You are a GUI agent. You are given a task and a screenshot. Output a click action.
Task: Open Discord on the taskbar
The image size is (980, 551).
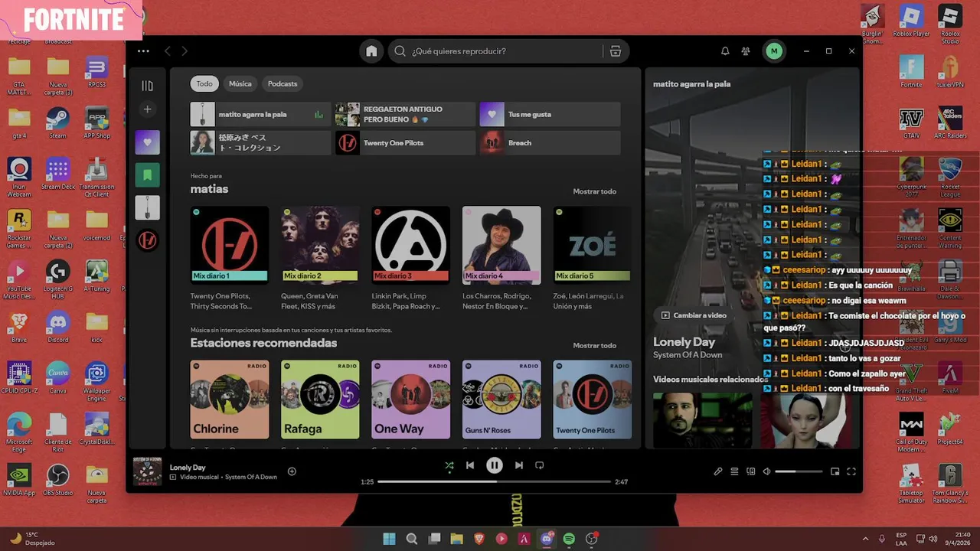547,539
